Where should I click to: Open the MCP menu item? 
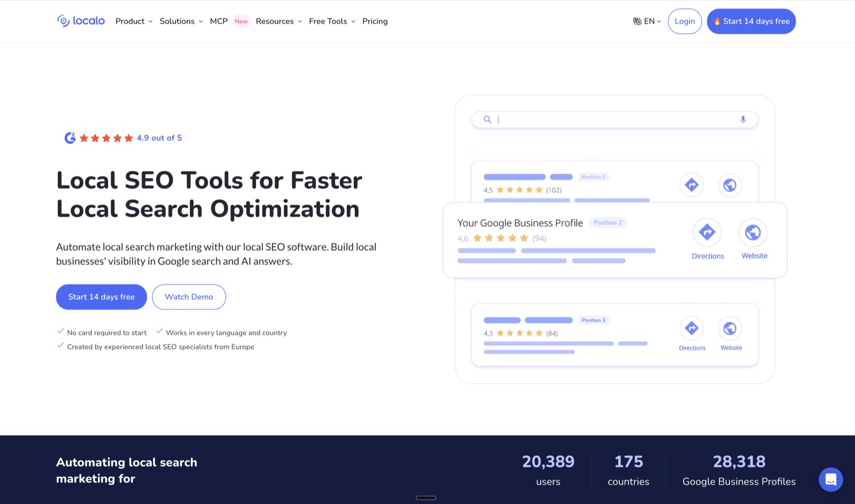tap(219, 21)
